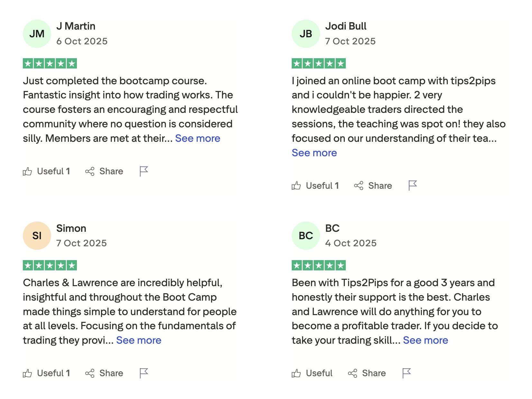Screen dimensions: 532x399
Task: Report Simon's review with flag icon
Action: (x=144, y=373)
